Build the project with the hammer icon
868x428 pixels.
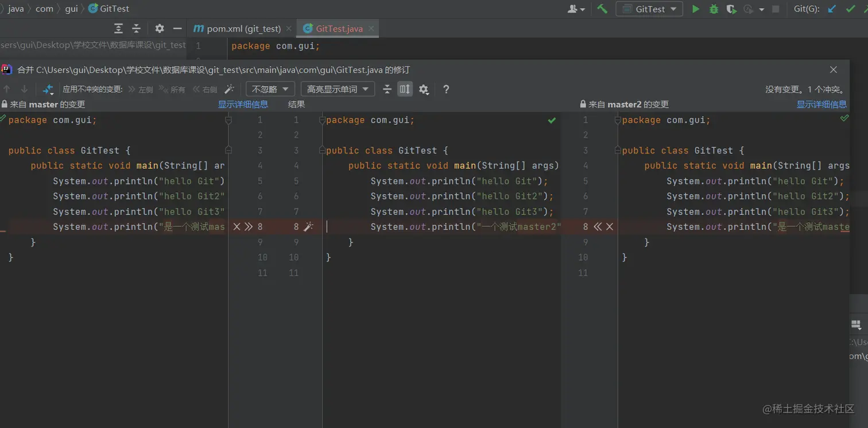(602, 9)
